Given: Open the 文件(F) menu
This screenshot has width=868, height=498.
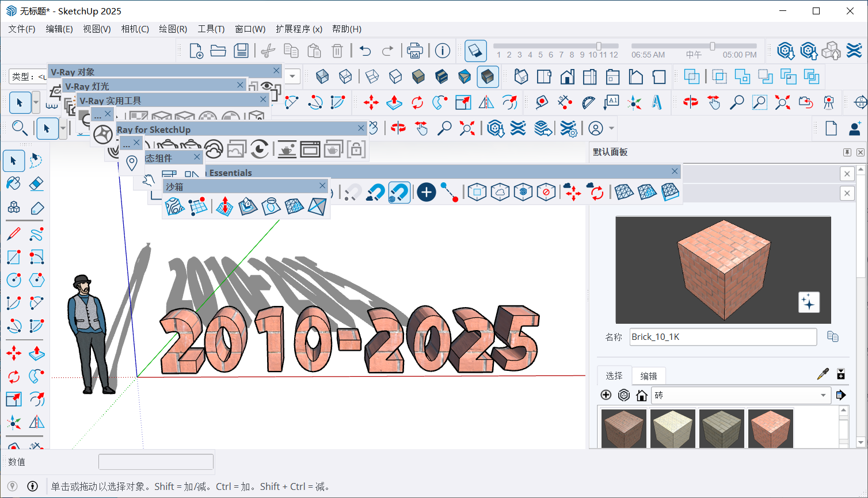Looking at the screenshot, I should pyautogui.click(x=22, y=29).
